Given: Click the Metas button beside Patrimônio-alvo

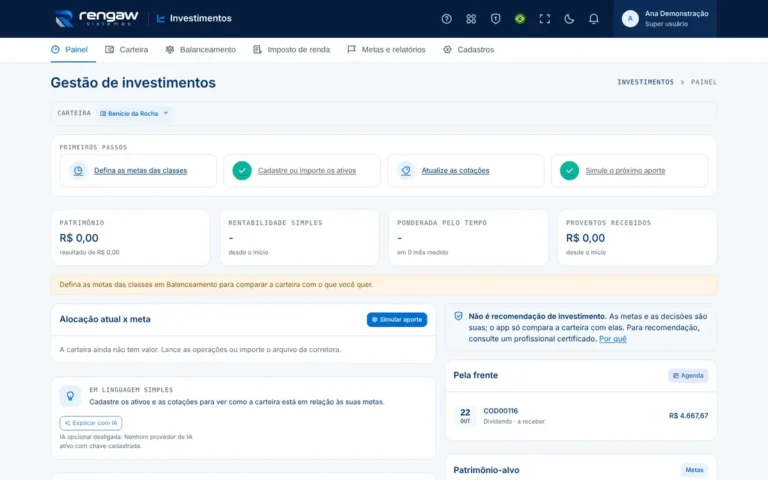Looking at the screenshot, I should click(x=694, y=470).
